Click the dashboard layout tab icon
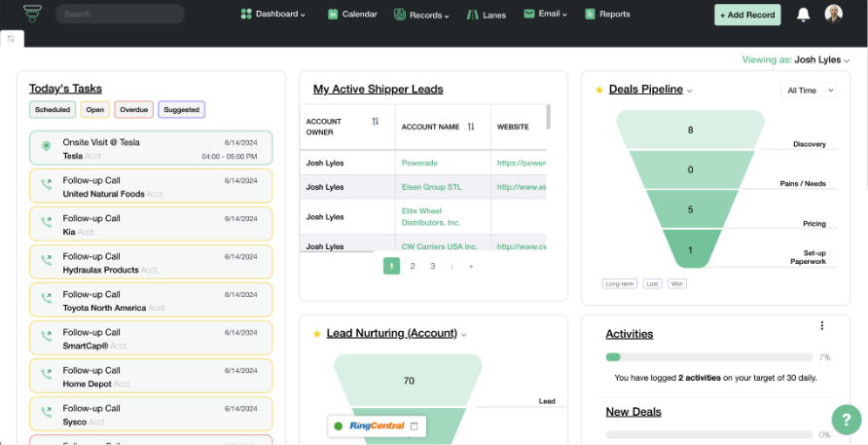Viewport: 868px width, 445px height. 11,39
